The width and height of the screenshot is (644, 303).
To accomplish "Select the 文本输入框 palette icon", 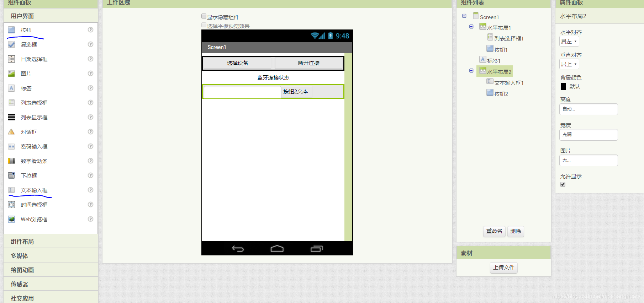I will pyautogui.click(x=11, y=190).
